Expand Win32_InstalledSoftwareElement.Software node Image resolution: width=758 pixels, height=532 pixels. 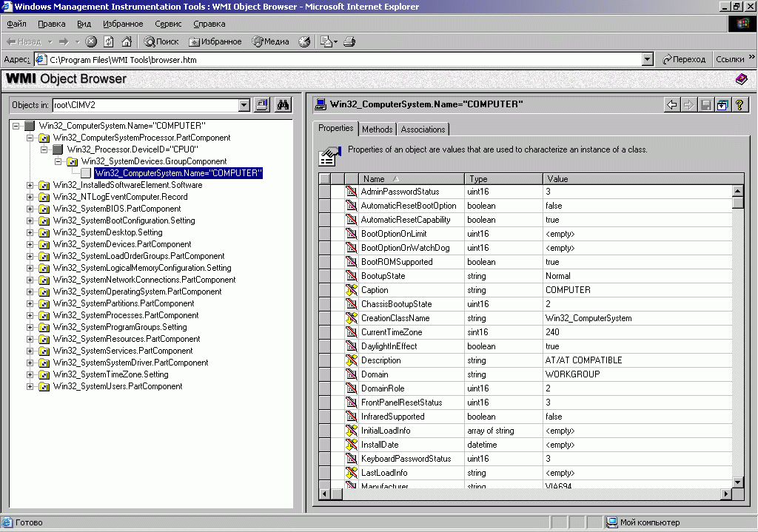tap(30, 185)
